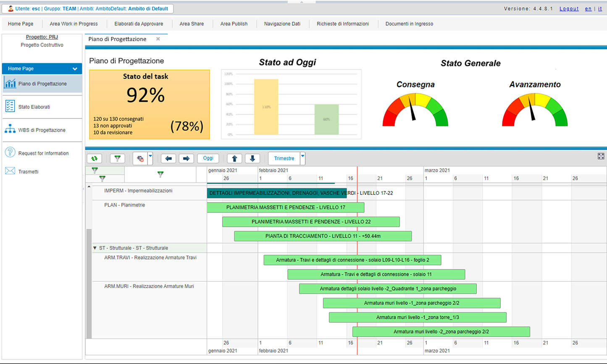
Task: Select PLANIMETRIA MASSETTI LIVELLO 22 bar
Action: point(311,222)
